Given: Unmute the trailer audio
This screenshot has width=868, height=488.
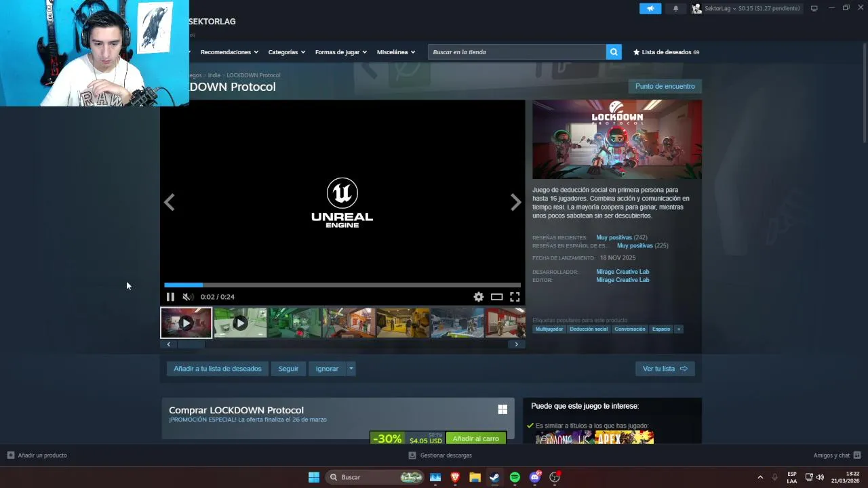Looking at the screenshot, I should pyautogui.click(x=188, y=297).
